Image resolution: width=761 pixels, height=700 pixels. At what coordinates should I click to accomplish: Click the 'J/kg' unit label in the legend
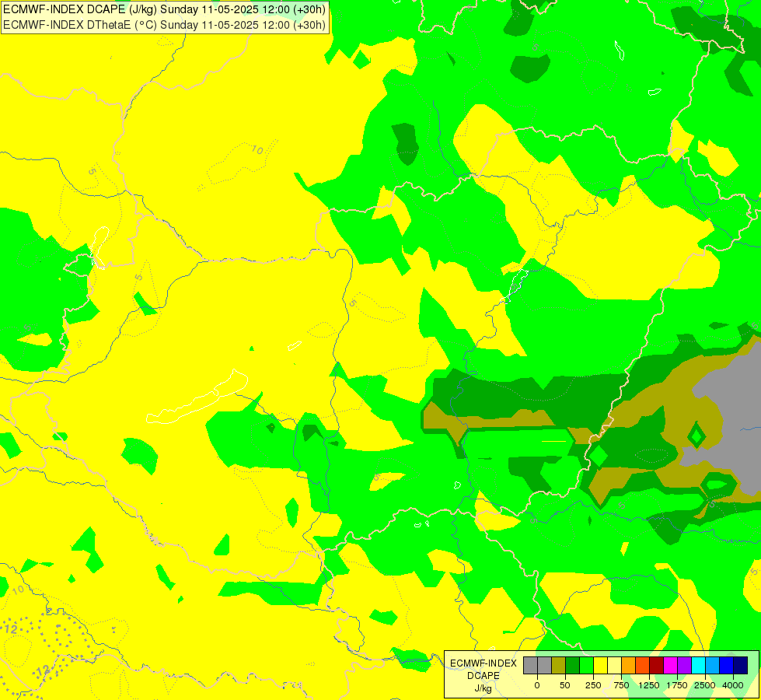pyautogui.click(x=483, y=688)
